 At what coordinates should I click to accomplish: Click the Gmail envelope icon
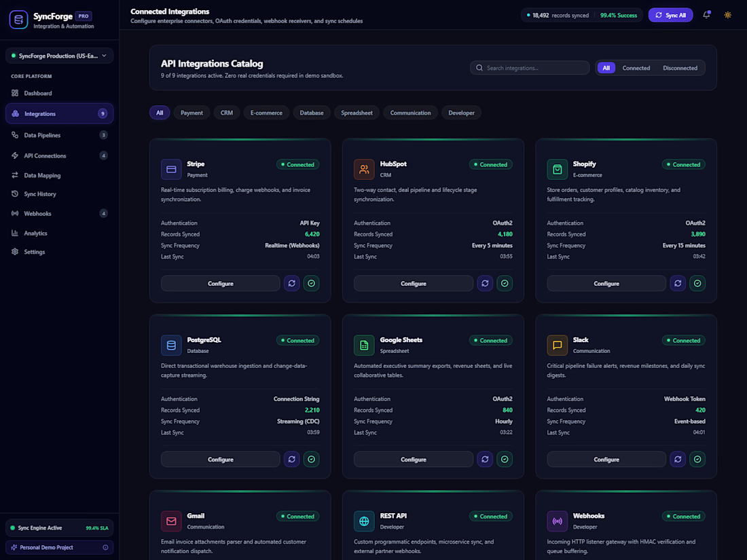(171, 521)
